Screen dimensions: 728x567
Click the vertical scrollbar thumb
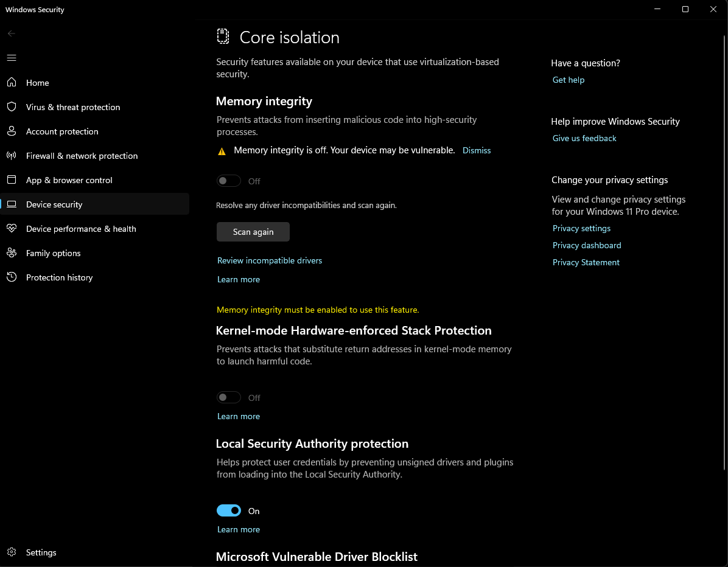pos(724,253)
